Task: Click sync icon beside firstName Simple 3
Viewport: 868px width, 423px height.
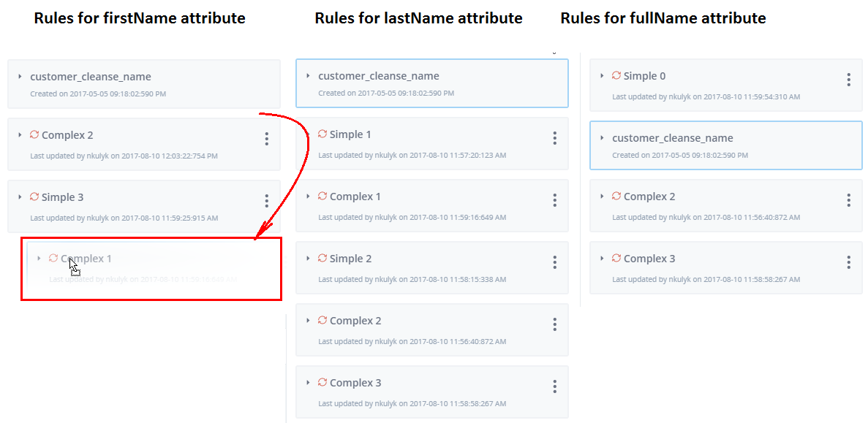Action: pyautogui.click(x=34, y=197)
